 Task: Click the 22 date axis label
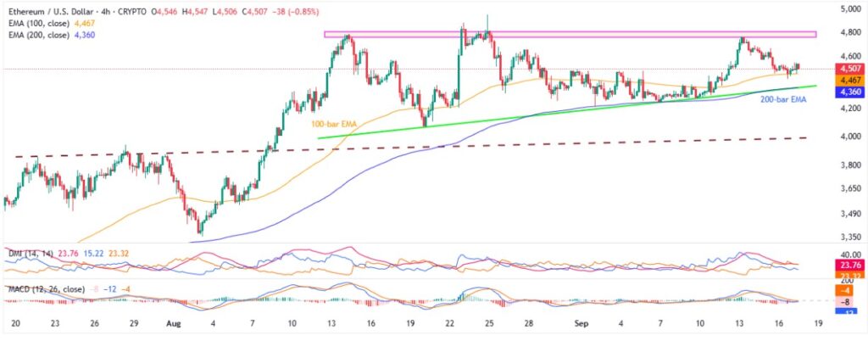pos(450,322)
